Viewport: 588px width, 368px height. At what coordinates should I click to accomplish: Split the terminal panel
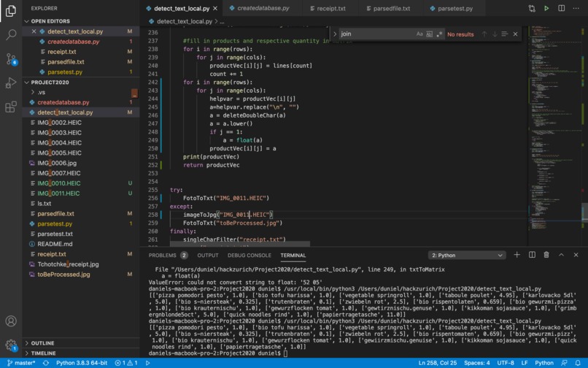click(532, 255)
